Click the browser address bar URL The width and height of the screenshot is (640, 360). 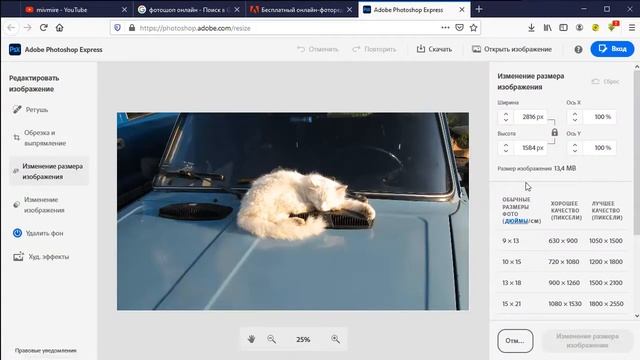pos(195,28)
